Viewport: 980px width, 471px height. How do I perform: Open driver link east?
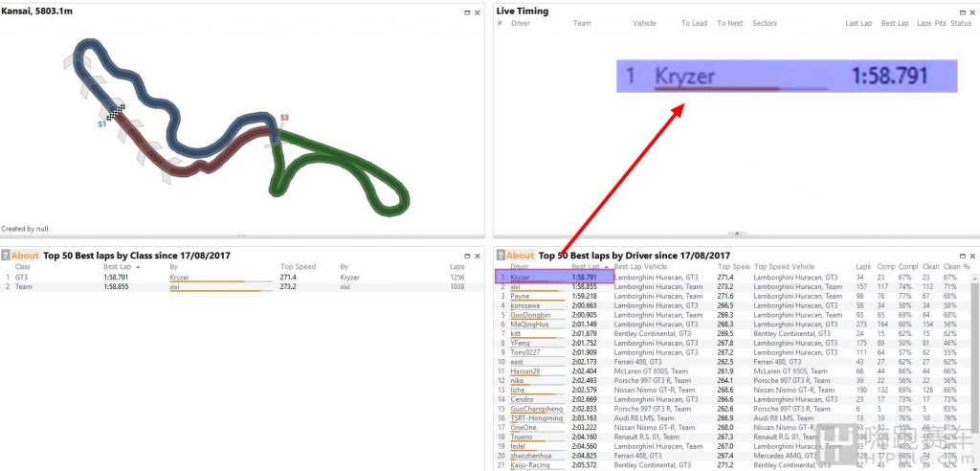click(517, 362)
